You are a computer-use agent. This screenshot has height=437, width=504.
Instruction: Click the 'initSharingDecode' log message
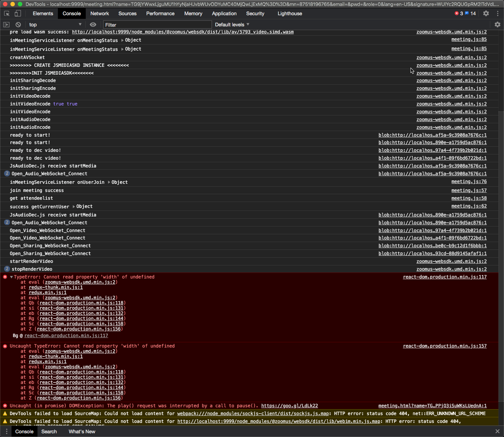(x=33, y=81)
